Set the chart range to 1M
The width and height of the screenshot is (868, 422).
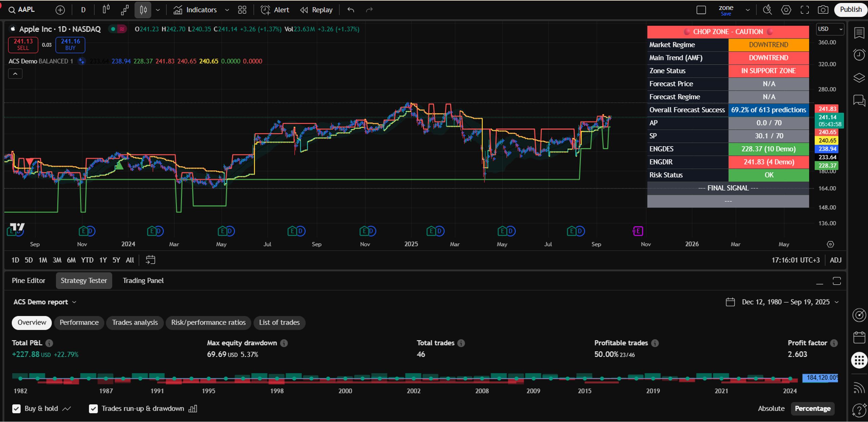point(43,260)
